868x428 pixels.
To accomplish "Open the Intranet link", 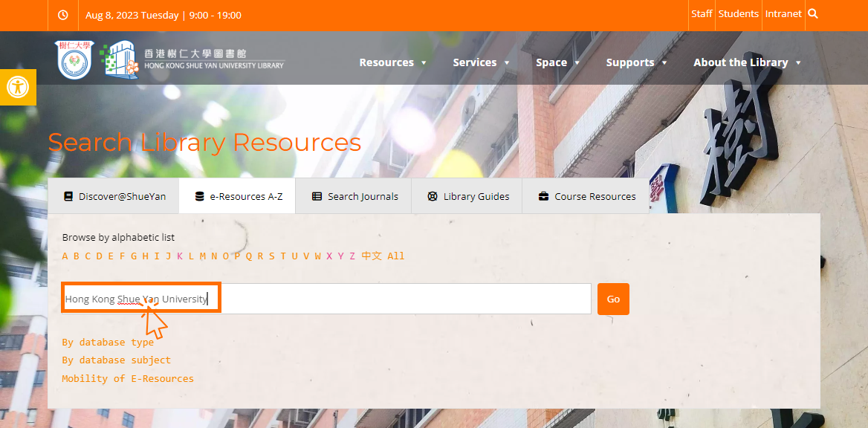I will click(783, 14).
